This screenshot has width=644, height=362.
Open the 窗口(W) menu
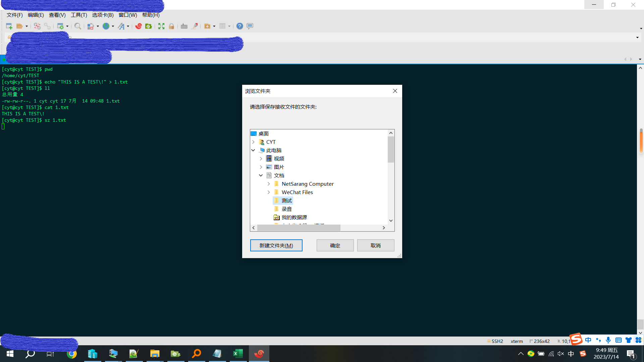tap(128, 15)
